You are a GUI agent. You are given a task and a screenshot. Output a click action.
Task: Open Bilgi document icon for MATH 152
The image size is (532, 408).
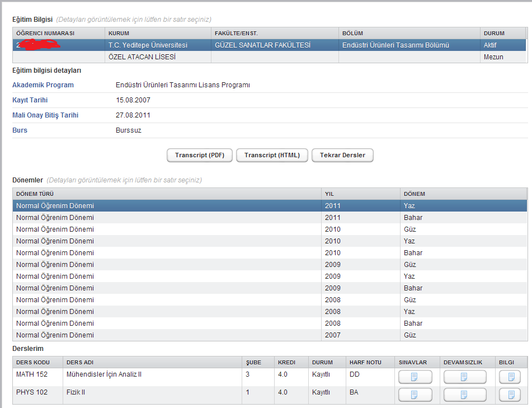(x=510, y=377)
